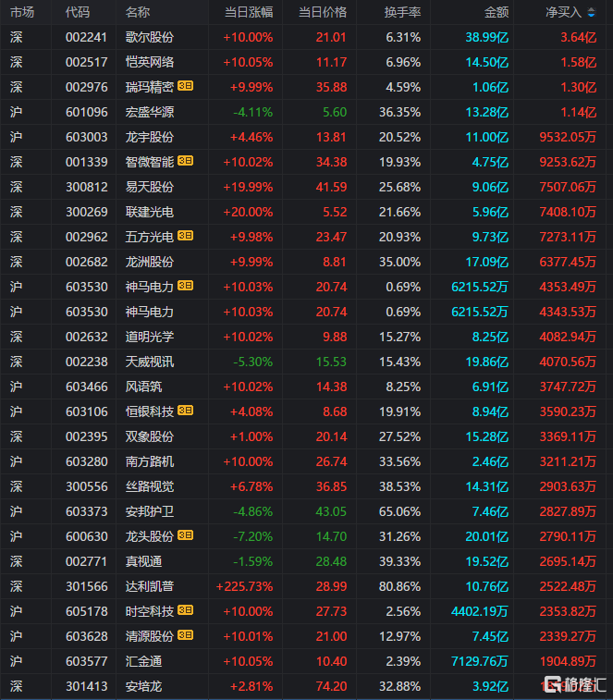
Task: Select stock name 易天股份
Action: [150, 187]
